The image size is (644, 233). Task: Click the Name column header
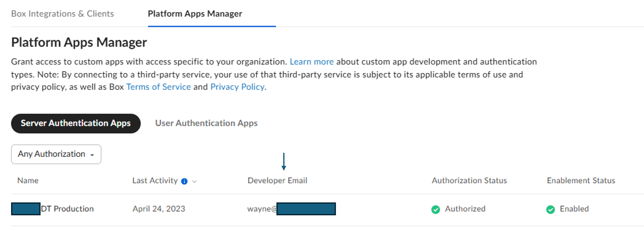coord(28,180)
